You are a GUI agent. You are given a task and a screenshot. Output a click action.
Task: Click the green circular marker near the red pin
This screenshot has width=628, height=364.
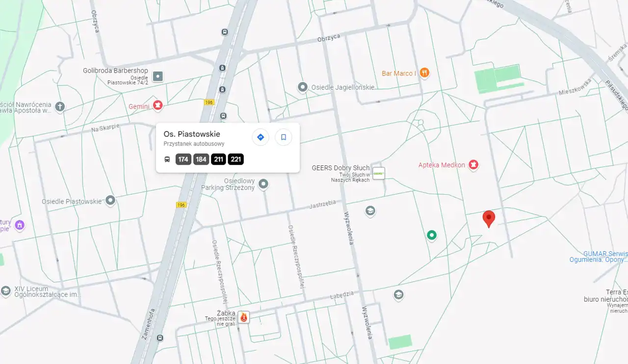point(432,235)
